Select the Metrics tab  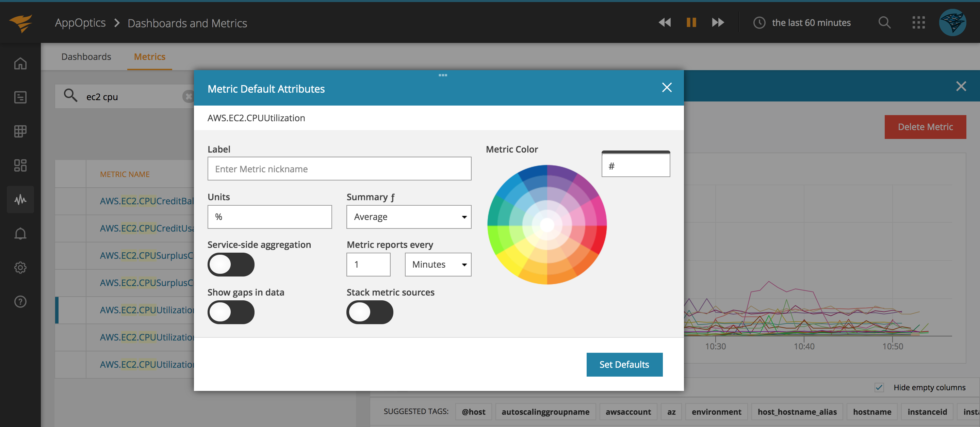[x=149, y=56]
